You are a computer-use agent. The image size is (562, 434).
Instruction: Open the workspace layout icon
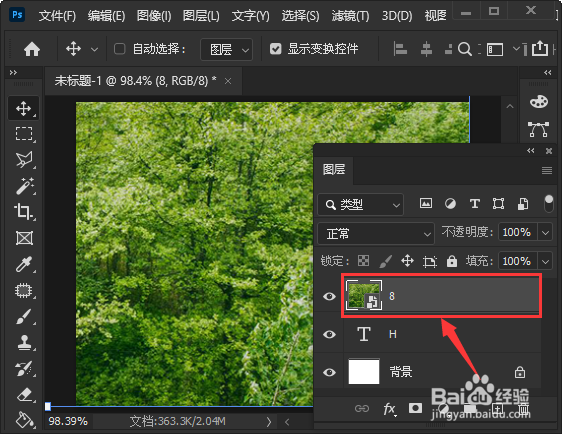pyautogui.click(x=495, y=49)
